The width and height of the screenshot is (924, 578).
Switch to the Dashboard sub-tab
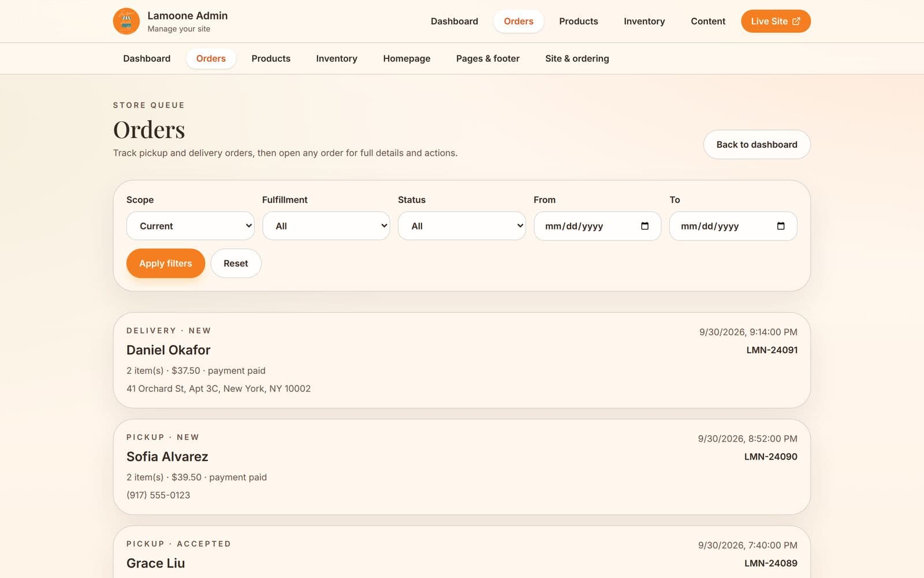point(147,58)
